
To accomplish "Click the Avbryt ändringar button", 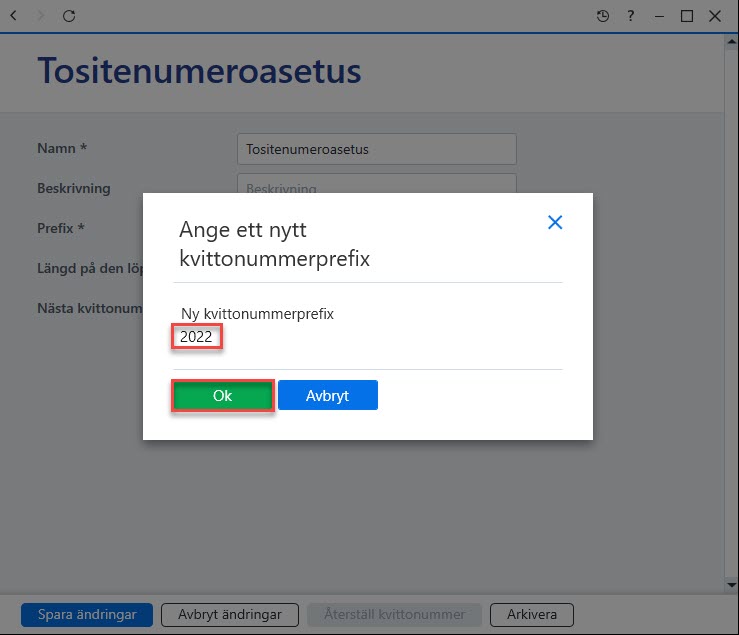I will 230,615.
